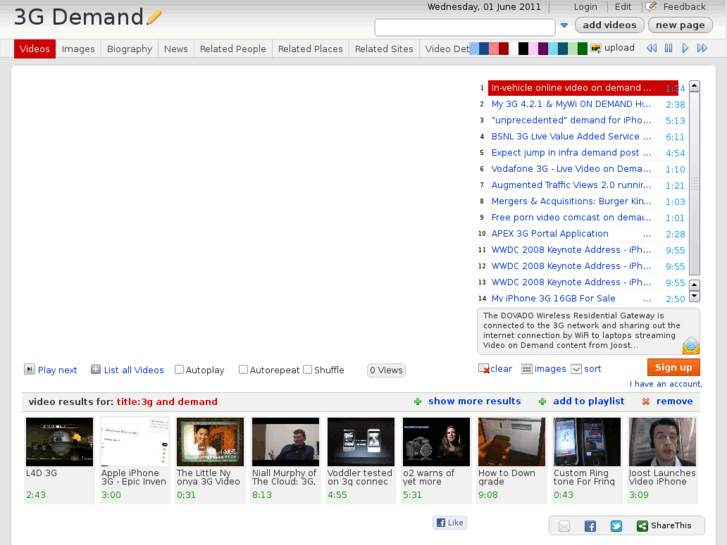This screenshot has height=545, width=727.
Task: Play BSNL 3G Live Value Added Service item
Action: pyautogui.click(x=571, y=136)
